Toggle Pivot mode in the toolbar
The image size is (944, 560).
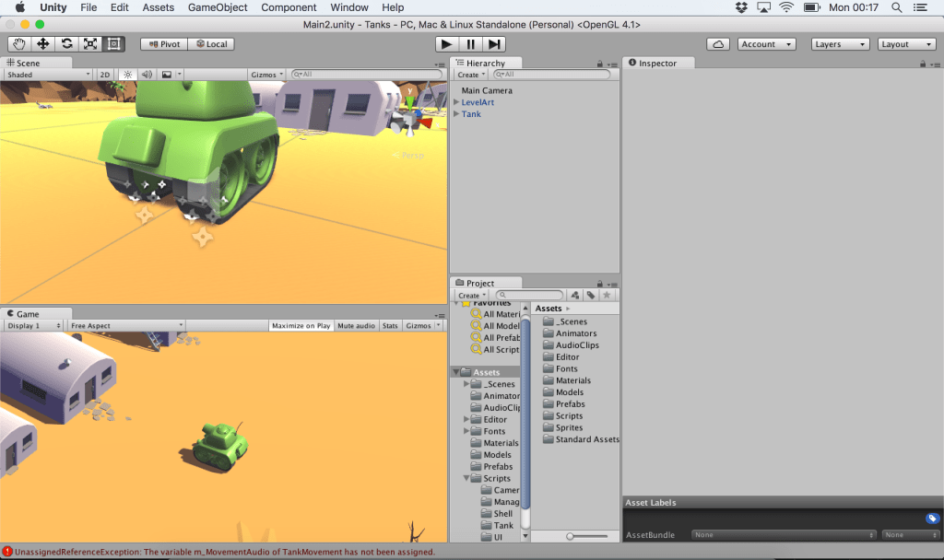[x=164, y=43]
